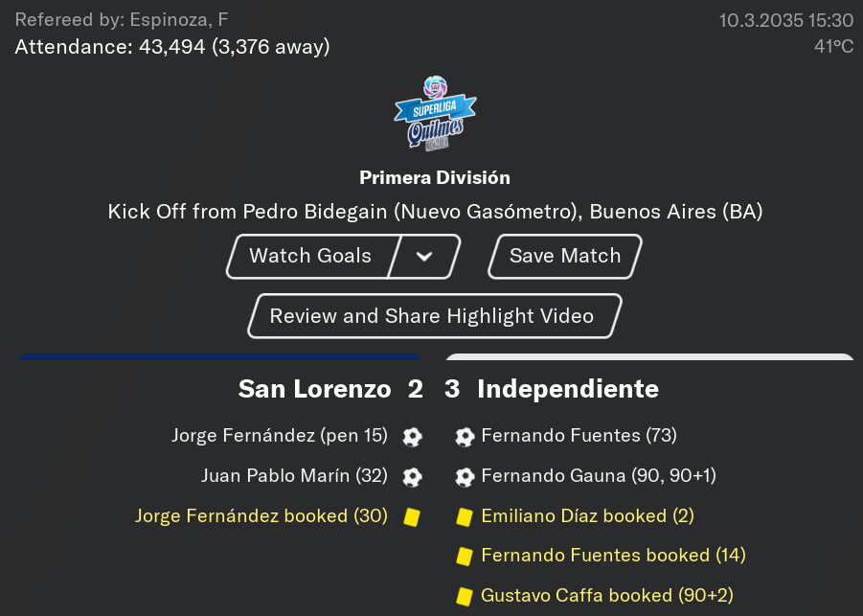Click goal ball icon beside Fernando Gauna
Image resolution: width=863 pixels, height=616 pixels.
[465, 477]
